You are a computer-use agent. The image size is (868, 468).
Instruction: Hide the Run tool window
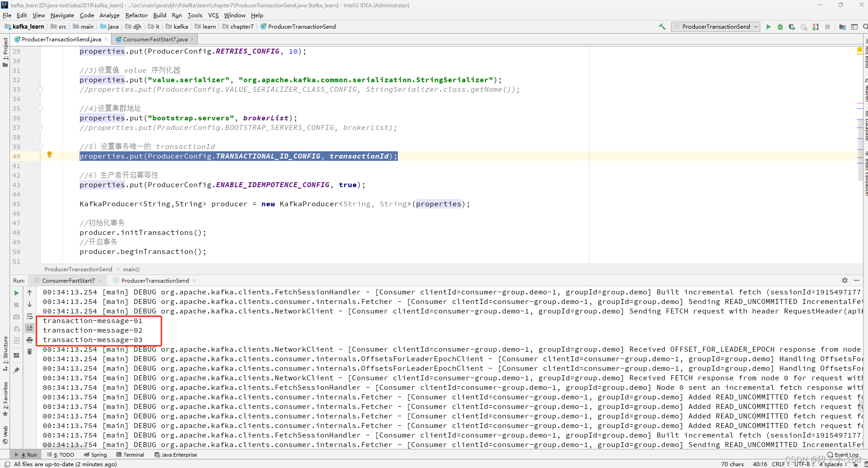[857, 280]
